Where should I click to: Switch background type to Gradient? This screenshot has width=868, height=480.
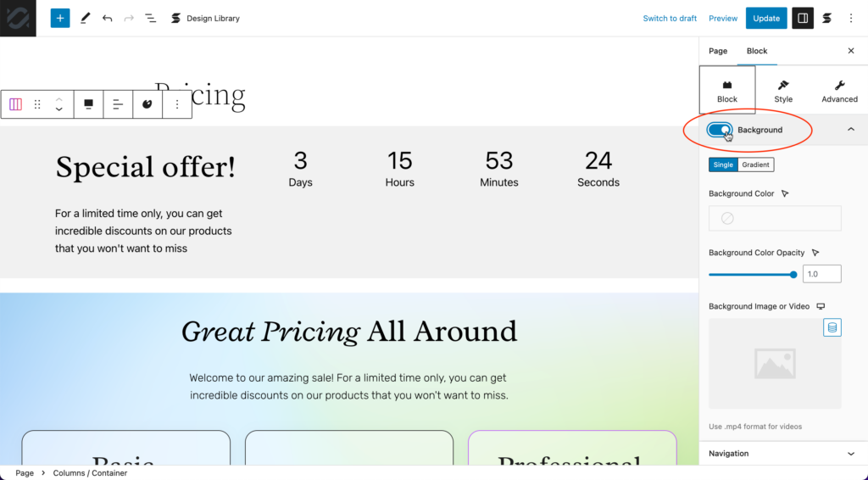755,165
